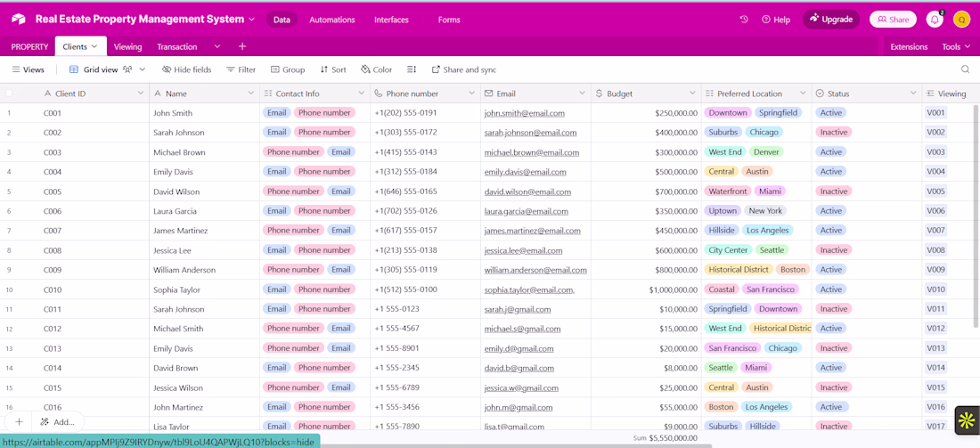
Task: Click the Add... magic wand button
Action: [x=58, y=422]
